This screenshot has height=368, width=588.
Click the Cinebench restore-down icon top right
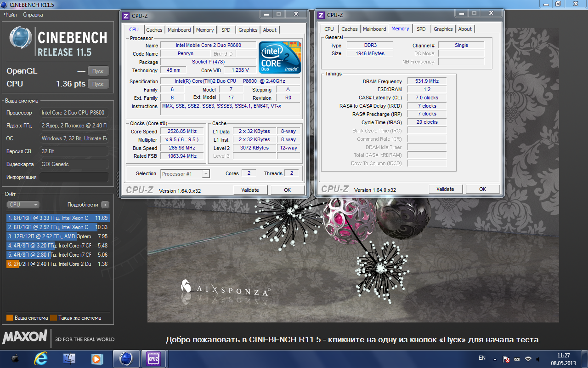(558, 4)
